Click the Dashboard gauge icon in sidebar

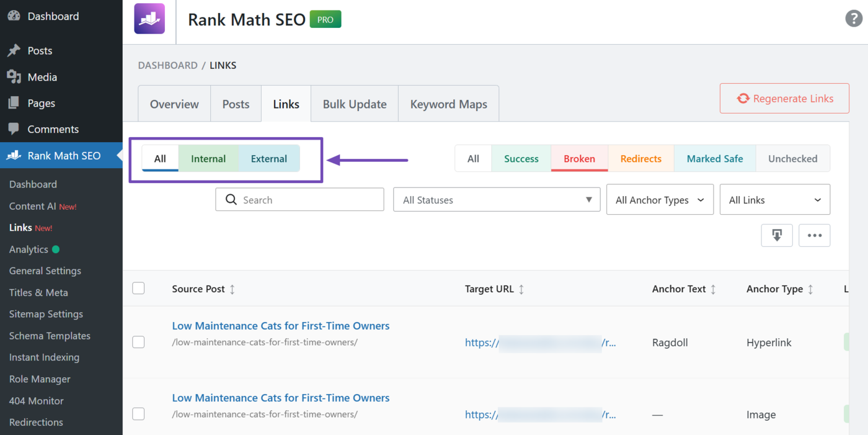point(14,16)
